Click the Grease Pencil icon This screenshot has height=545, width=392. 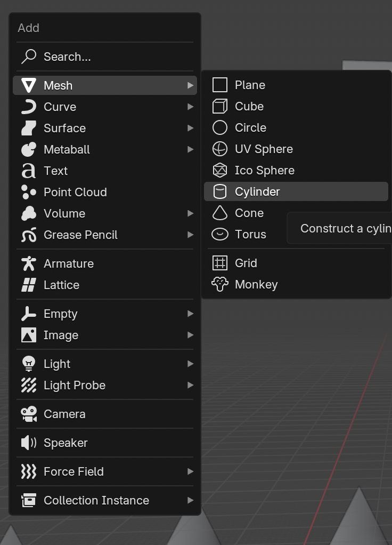pos(29,235)
